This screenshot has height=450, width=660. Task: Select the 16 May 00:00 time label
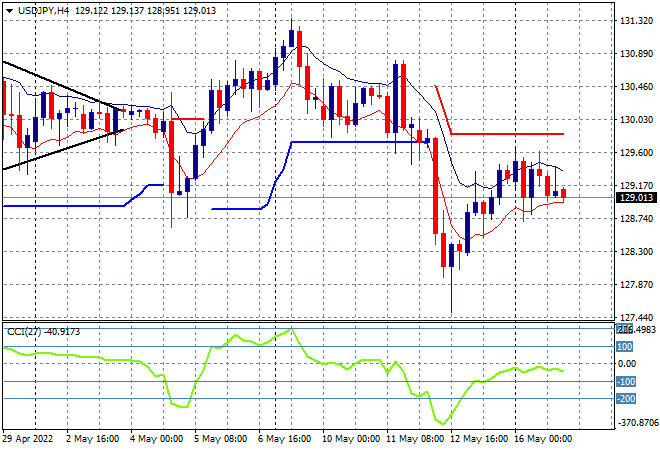pos(543,439)
